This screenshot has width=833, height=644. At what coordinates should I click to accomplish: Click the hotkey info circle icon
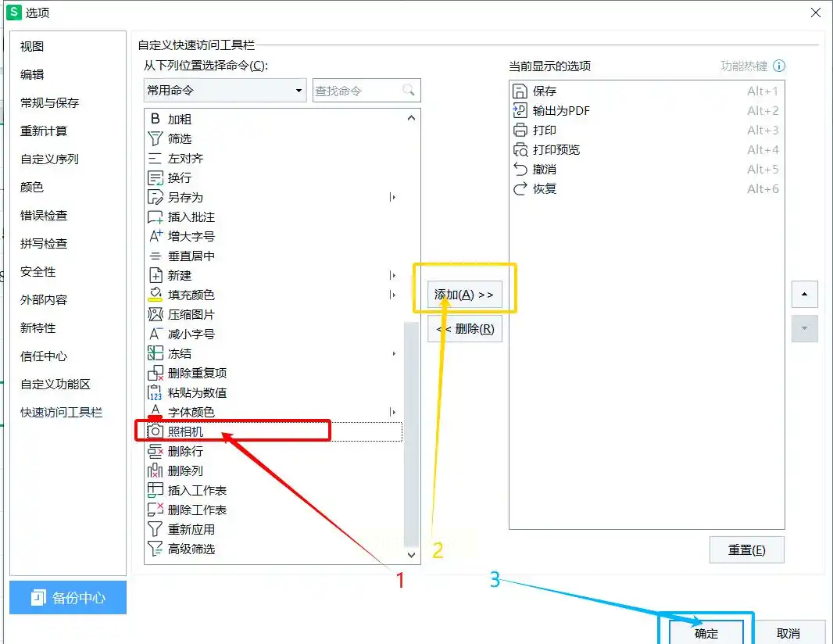tap(778, 66)
